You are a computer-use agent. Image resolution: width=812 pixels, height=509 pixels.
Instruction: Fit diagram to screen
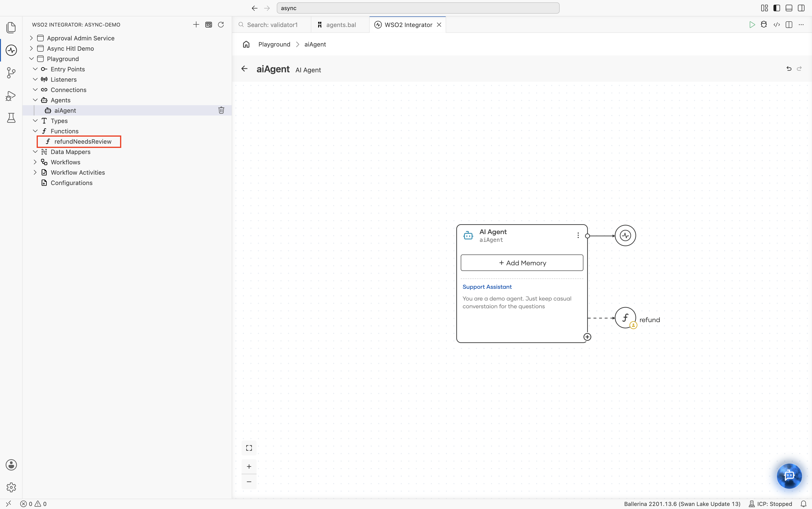[x=249, y=448]
